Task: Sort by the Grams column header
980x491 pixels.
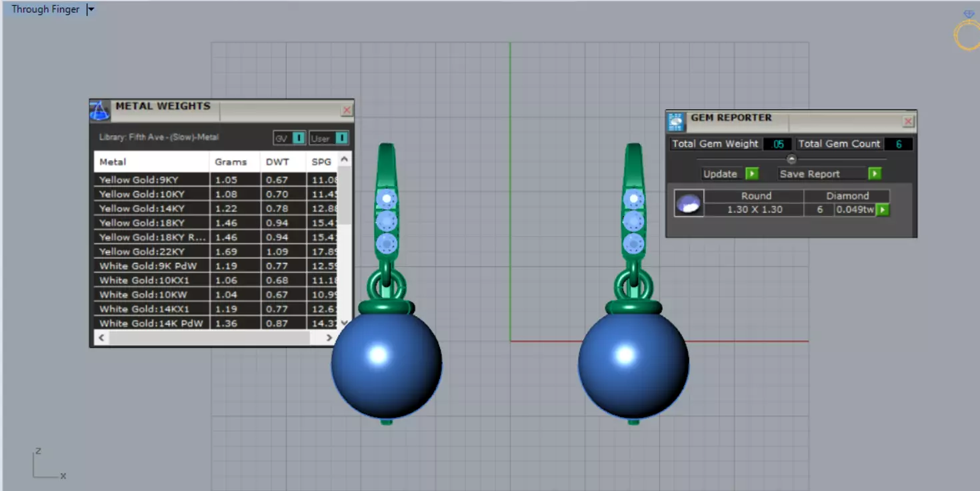Action: (x=235, y=161)
